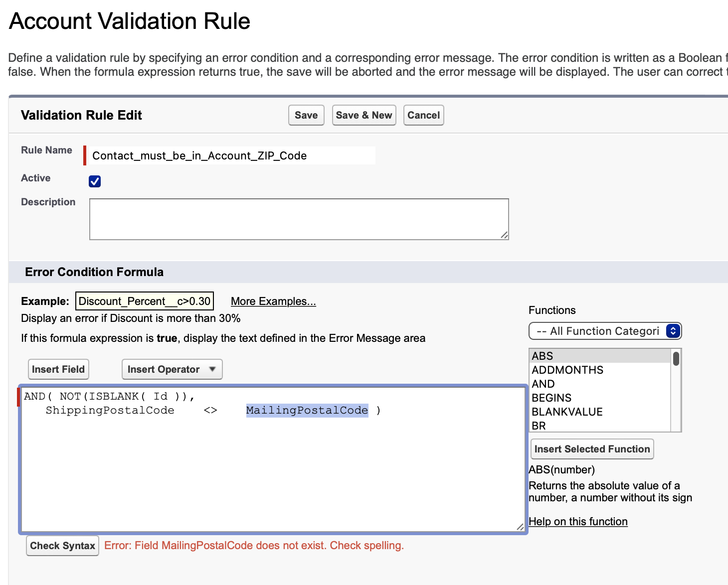The image size is (728, 585).
Task: Pick BEGINS from the functions list
Action: [551, 398]
